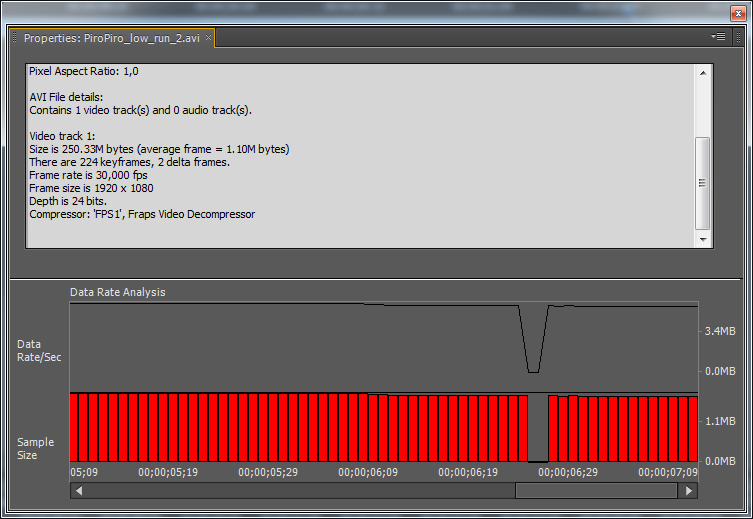The height and width of the screenshot is (519, 753).
Task: Click the horizontal timeline scrollbar thumb
Action: pos(596,491)
